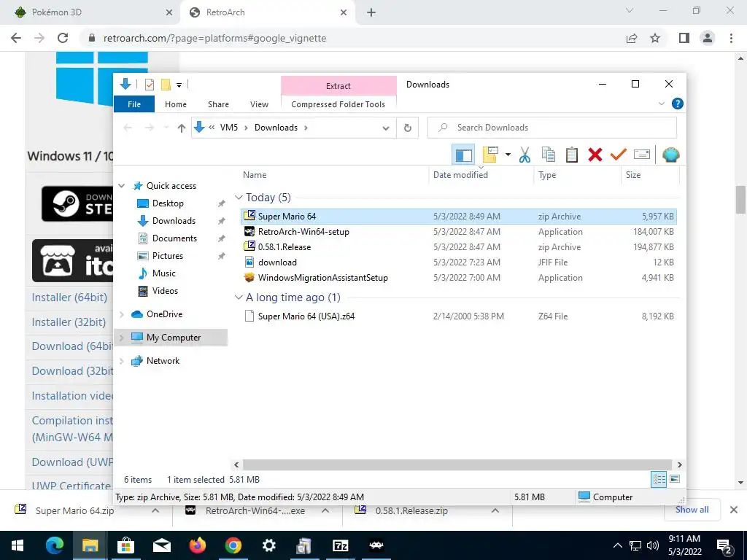Select Videos in the navigation pane

tap(165, 291)
